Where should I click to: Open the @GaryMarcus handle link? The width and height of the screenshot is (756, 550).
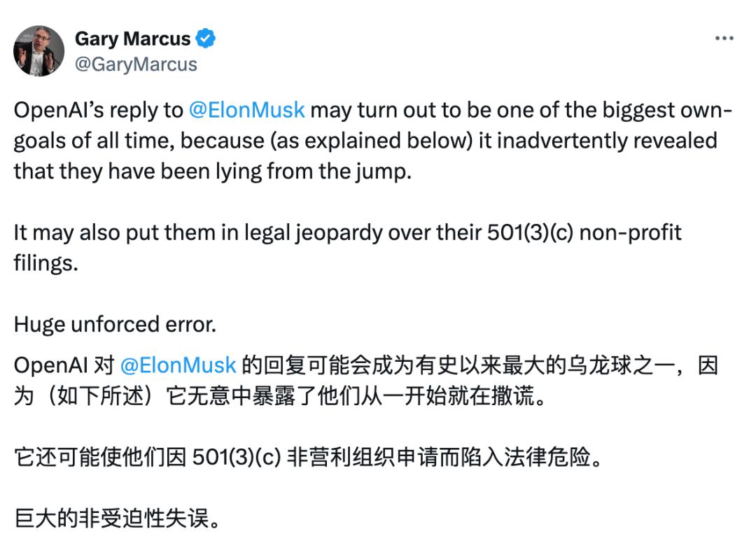[136, 64]
